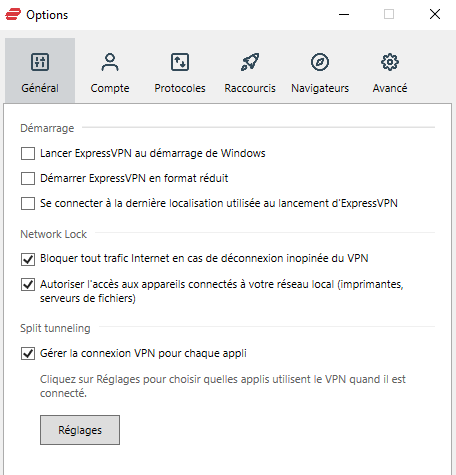Click the sliders icon above Général

(40, 62)
